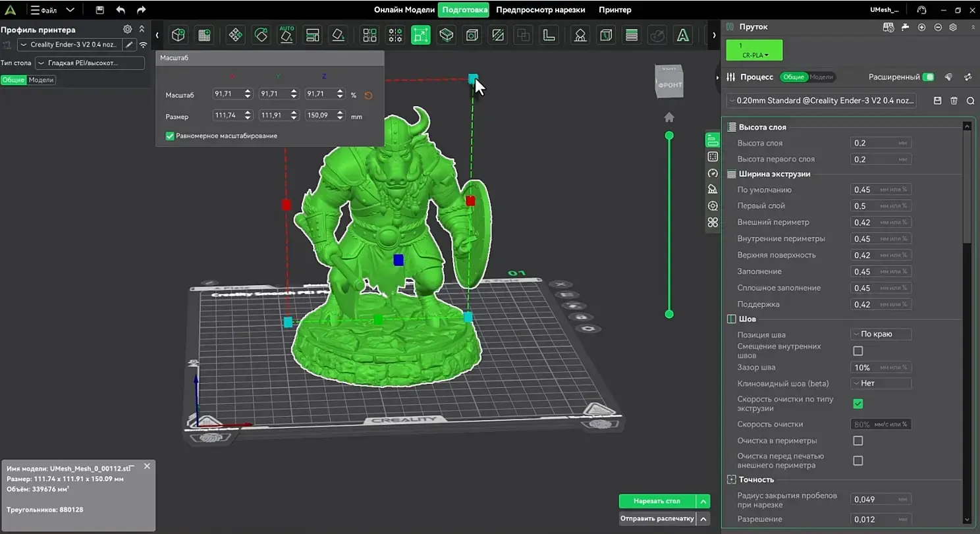980x534 pixels.
Task: Toggle Равномерное масштабирование checkbox
Action: (x=170, y=136)
